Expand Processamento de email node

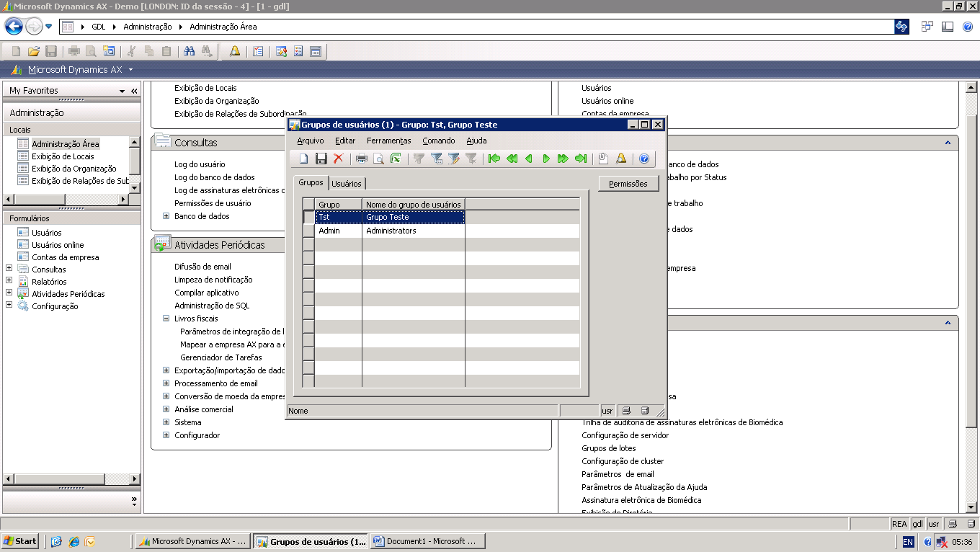coord(166,383)
